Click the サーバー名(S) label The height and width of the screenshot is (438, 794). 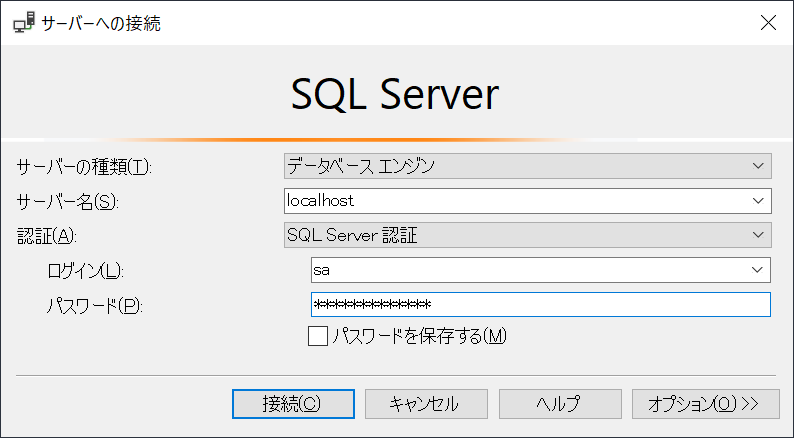click(x=68, y=201)
